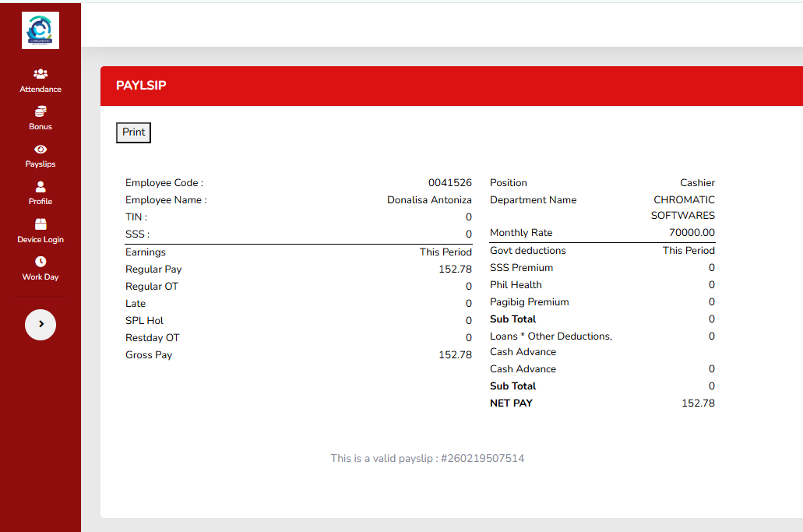Click employee name Donalisa Antoniza
Image resolution: width=803 pixels, height=532 pixels.
429,199
